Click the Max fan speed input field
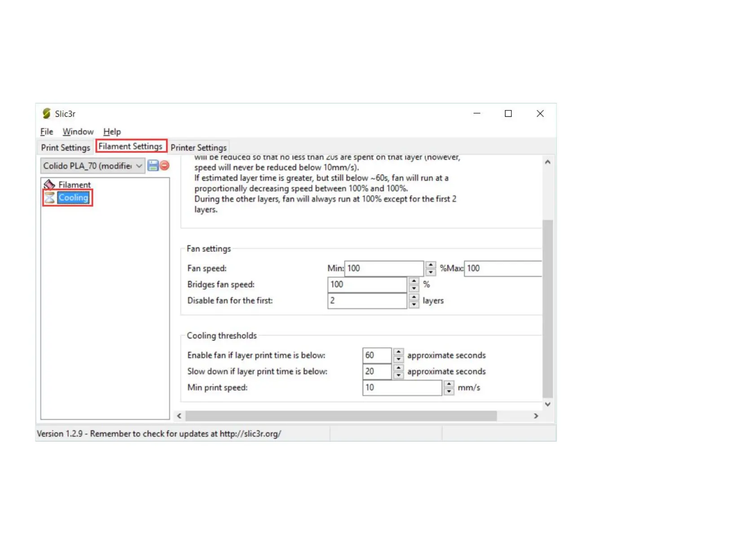Image resolution: width=756 pixels, height=535 pixels. pos(503,269)
